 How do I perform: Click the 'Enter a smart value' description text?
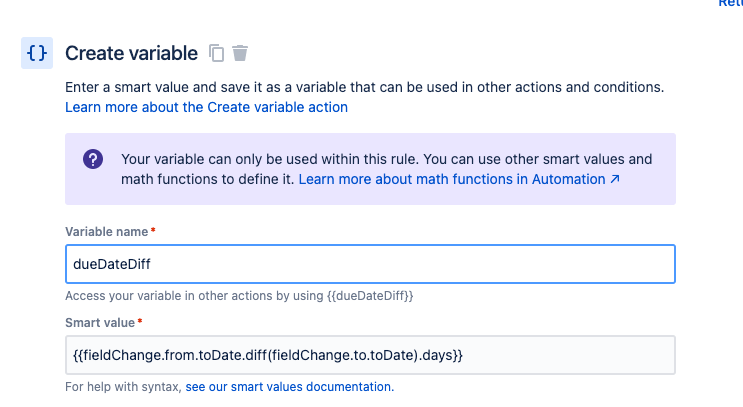pos(364,87)
